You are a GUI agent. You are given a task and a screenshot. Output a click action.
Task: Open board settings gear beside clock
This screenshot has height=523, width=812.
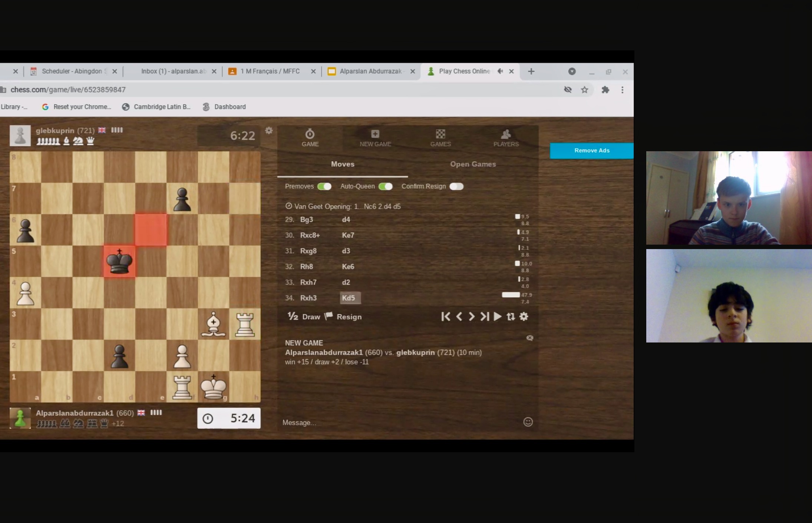point(269,130)
